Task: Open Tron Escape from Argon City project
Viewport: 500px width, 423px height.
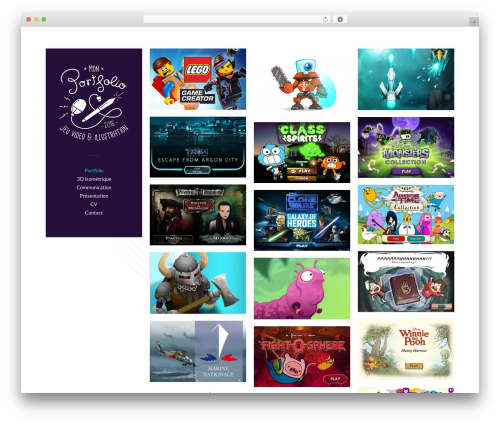Action: coord(198,147)
